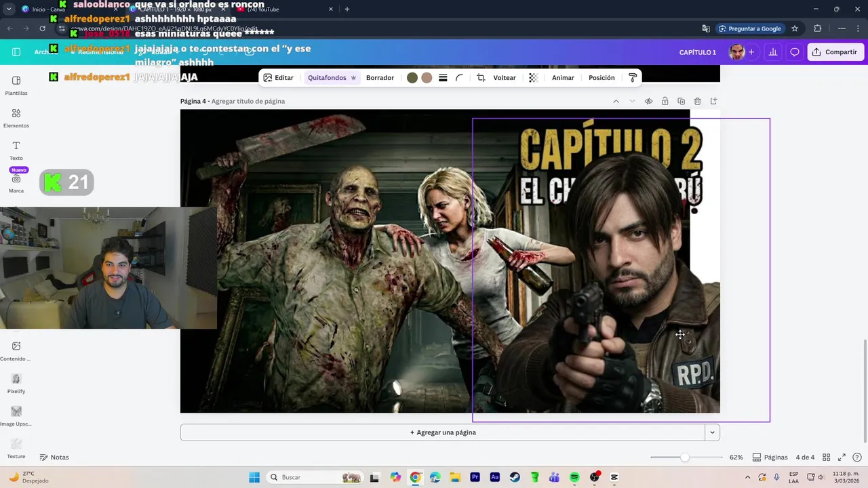Open the Chrome extensions puzzle icon
Screen dimensions: 868x488
817,28
